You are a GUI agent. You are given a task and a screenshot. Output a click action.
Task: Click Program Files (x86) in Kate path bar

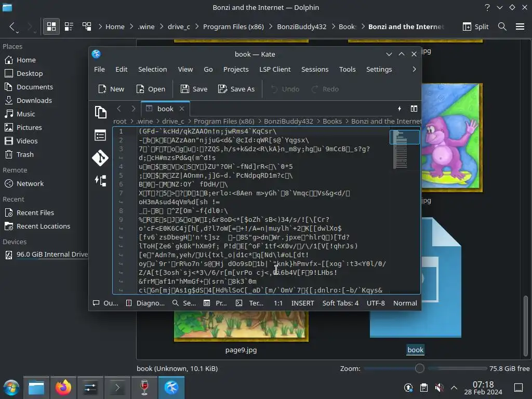coord(224,121)
